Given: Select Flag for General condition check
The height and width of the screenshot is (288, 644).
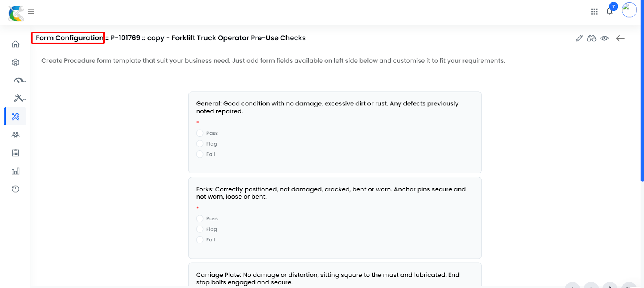Looking at the screenshot, I should click(x=200, y=144).
